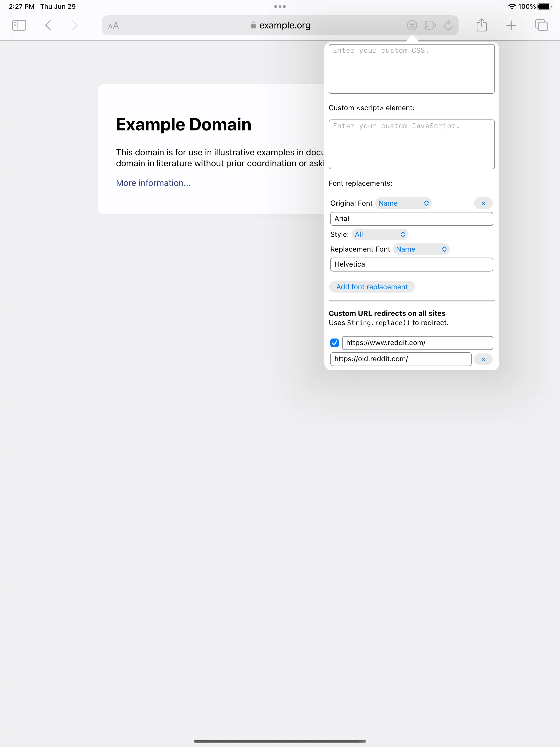
Task: Go back to previous page
Action: (48, 25)
